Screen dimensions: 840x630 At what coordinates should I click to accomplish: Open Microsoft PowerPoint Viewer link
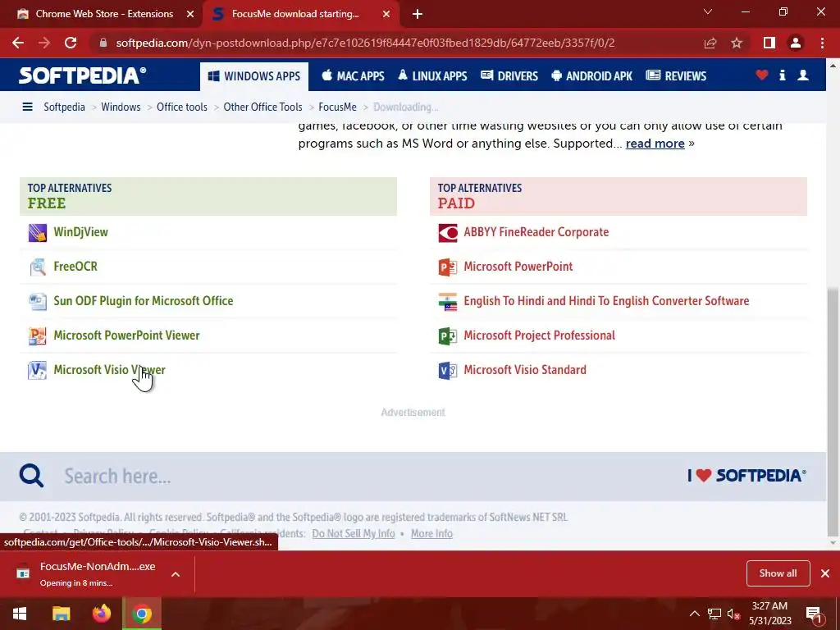pos(126,336)
